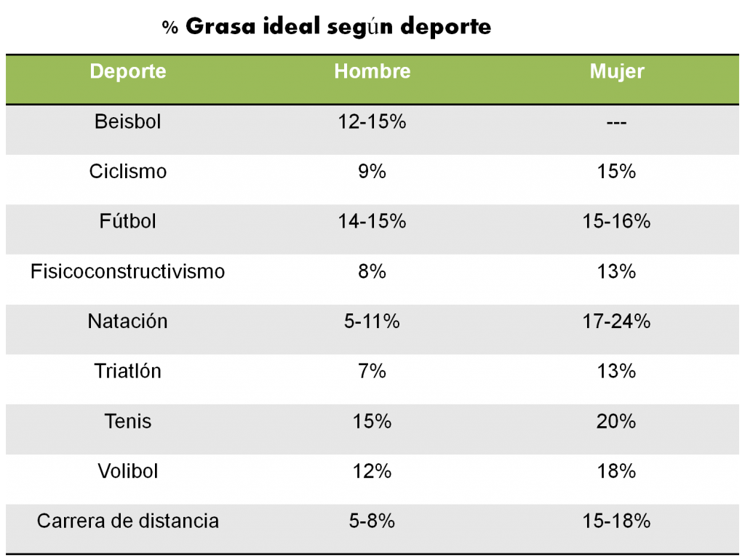Click the Hombre column header
This screenshot has height=560, width=745.
372,71
